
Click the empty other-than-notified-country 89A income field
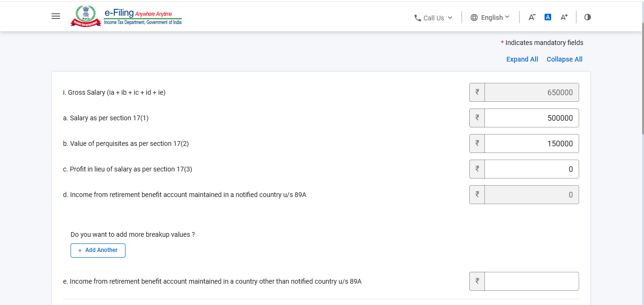(531, 281)
